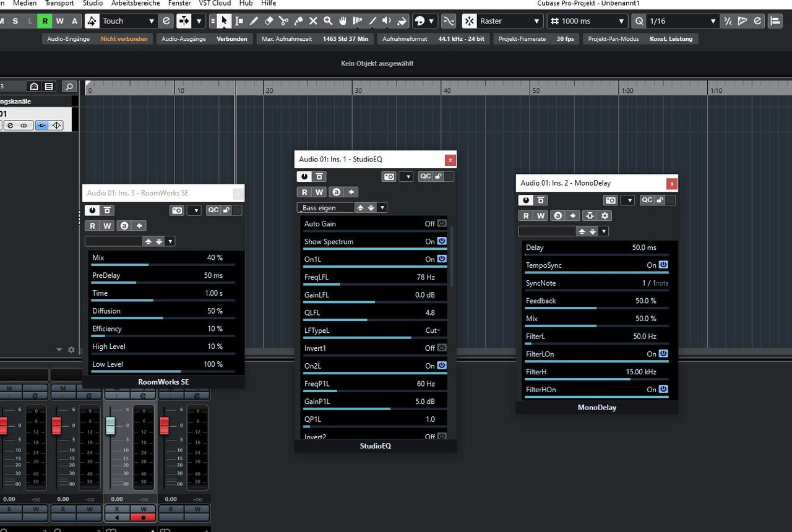Click the QC button in MonoDelay window
Image resolution: width=792 pixels, height=532 pixels.
pyautogui.click(x=647, y=200)
